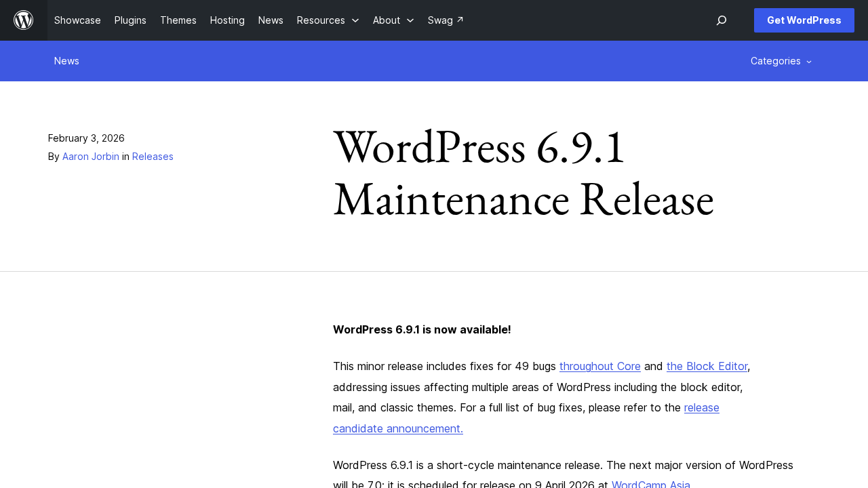
Task: Follow 'the Block Editor' link
Action: 707,366
